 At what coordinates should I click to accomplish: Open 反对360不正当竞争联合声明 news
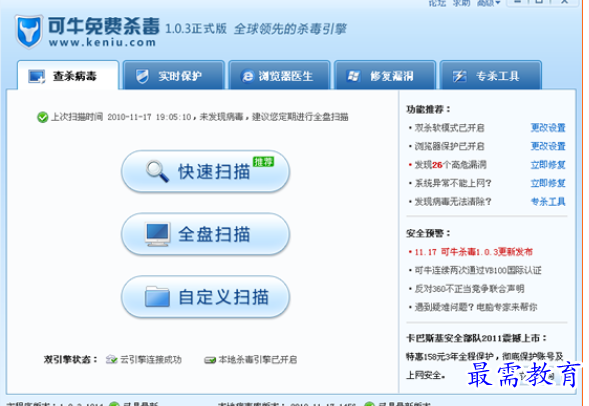[469, 289]
